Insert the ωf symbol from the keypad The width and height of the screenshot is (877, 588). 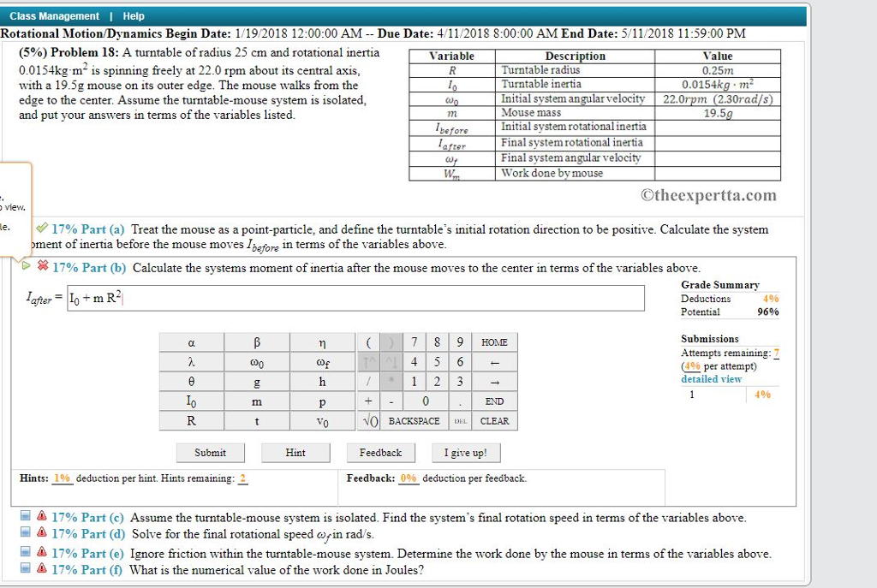click(323, 361)
